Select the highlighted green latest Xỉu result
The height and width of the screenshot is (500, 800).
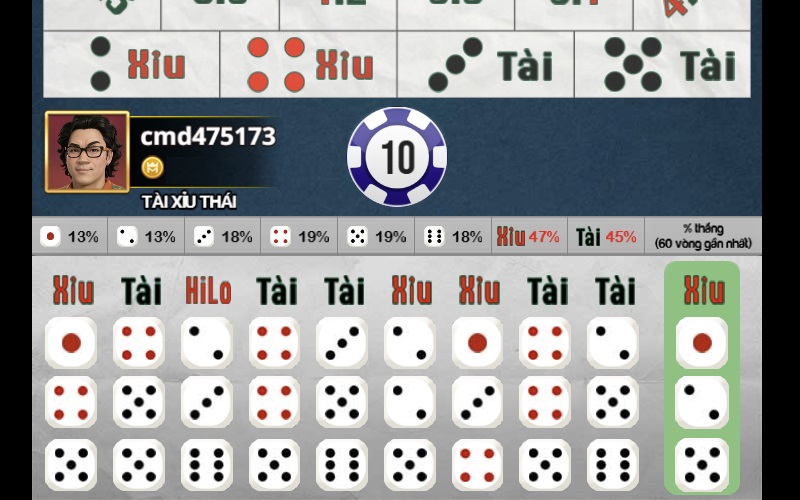702,378
